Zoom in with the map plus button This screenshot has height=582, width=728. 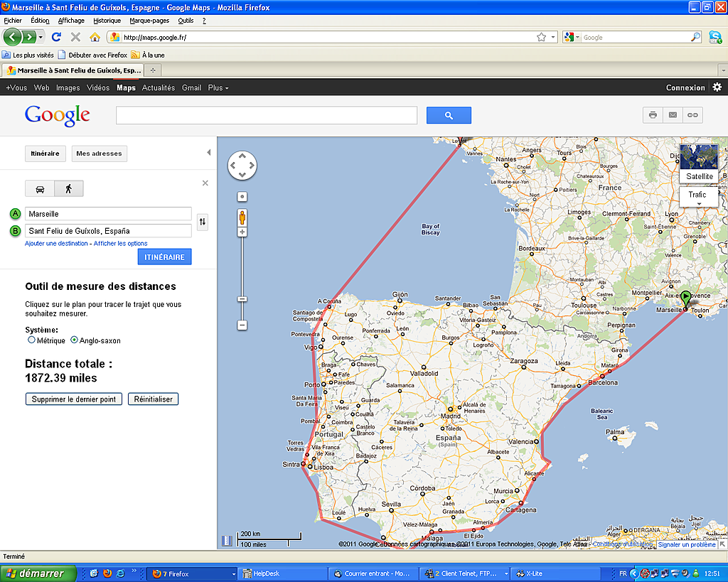tap(242, 232)
